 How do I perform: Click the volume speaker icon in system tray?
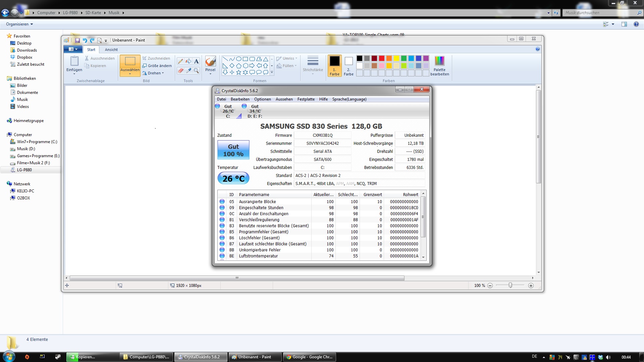[x=608, y=357]
